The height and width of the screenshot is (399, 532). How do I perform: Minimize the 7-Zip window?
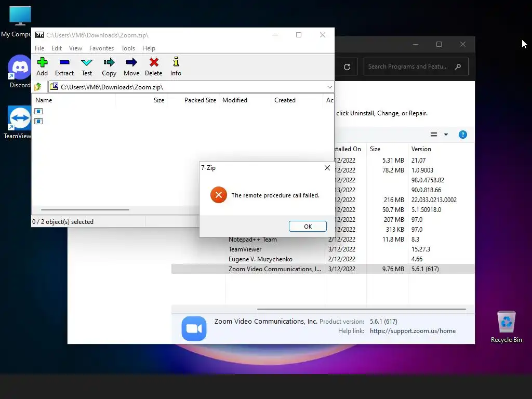pos(275,35)
